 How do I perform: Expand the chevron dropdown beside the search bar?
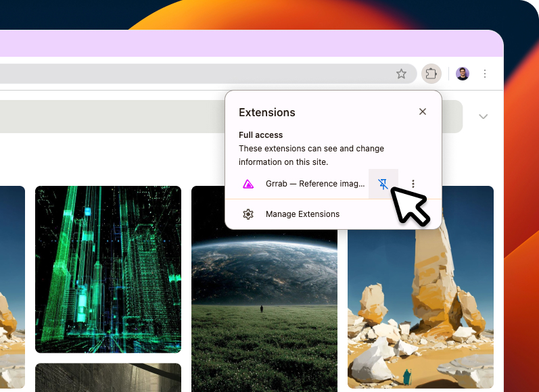(483, 116)
